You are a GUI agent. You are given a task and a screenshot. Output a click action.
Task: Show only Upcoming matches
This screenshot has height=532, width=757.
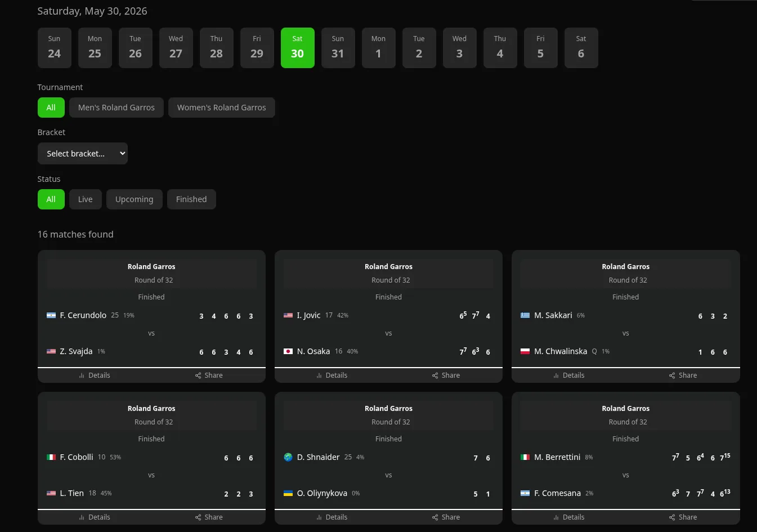(135, 199)
